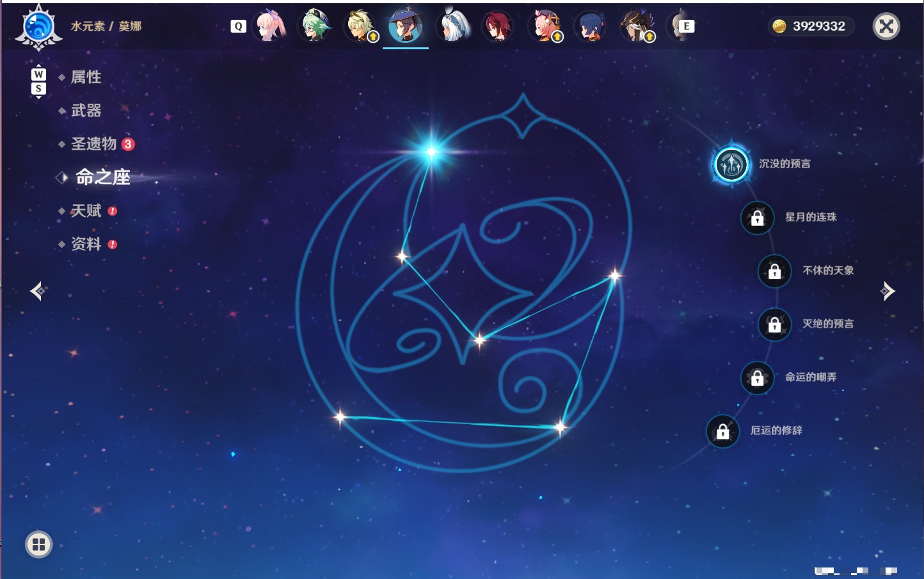
Task: Open the 属性 attributes tab
Action: pos(86,77)
